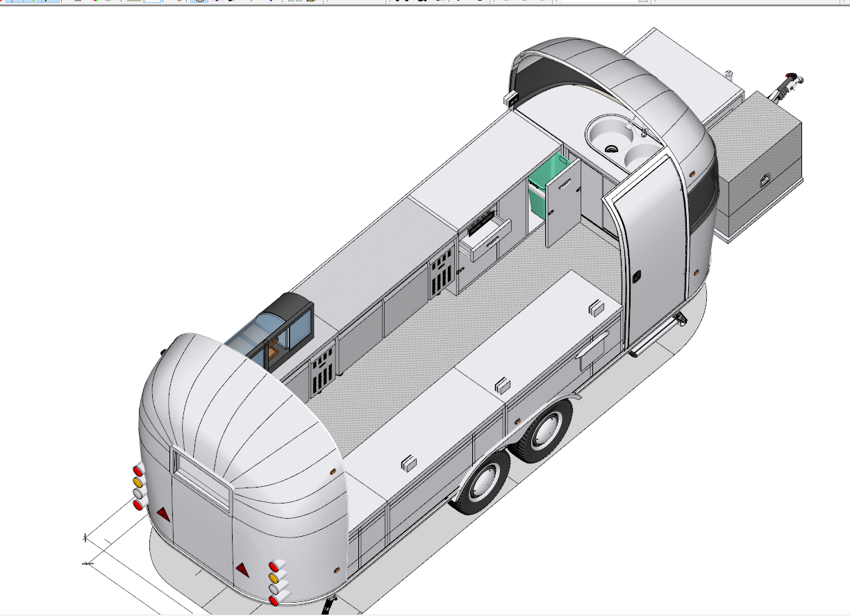Select the right red triangle reflector
The image size is (850, 616).
click(242, 569)
